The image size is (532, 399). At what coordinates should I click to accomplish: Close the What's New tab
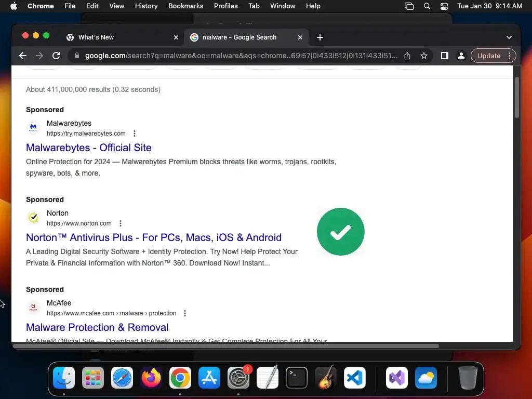[x=176, y=37]
